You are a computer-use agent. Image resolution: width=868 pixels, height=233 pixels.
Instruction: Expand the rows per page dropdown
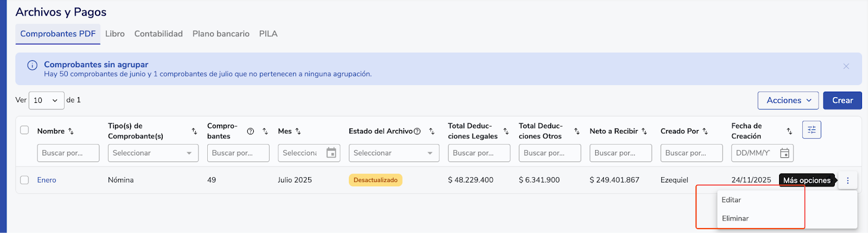[46, 100]
